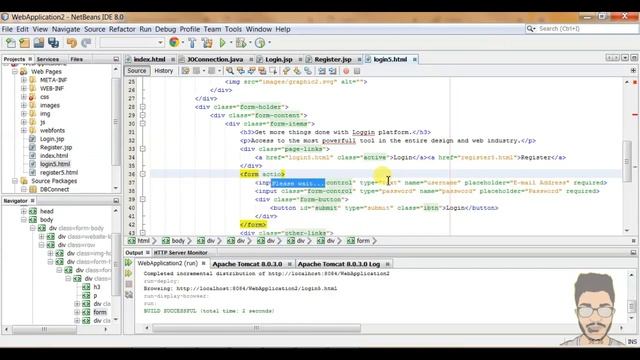Image resolution: width=640 pixels, height=360 pixels.
Task: Switch to the Register.jsp editor tab
Action: (x=333, y=59)
